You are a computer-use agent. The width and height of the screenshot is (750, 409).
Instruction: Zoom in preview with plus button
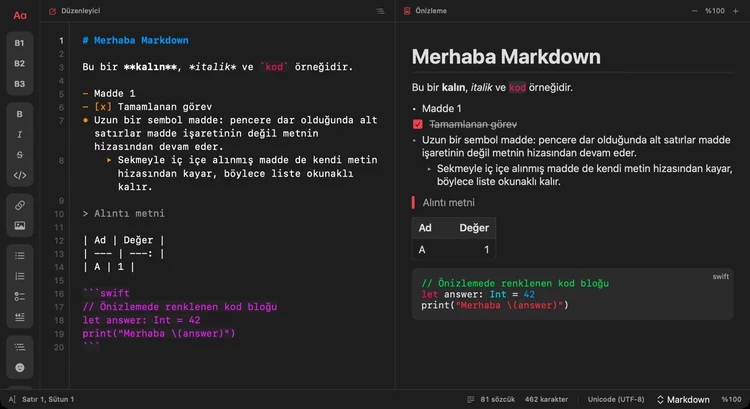[x=736, y=11]
